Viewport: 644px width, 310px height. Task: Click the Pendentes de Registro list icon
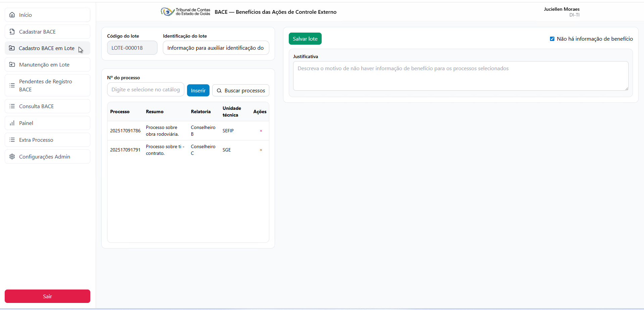12,85
